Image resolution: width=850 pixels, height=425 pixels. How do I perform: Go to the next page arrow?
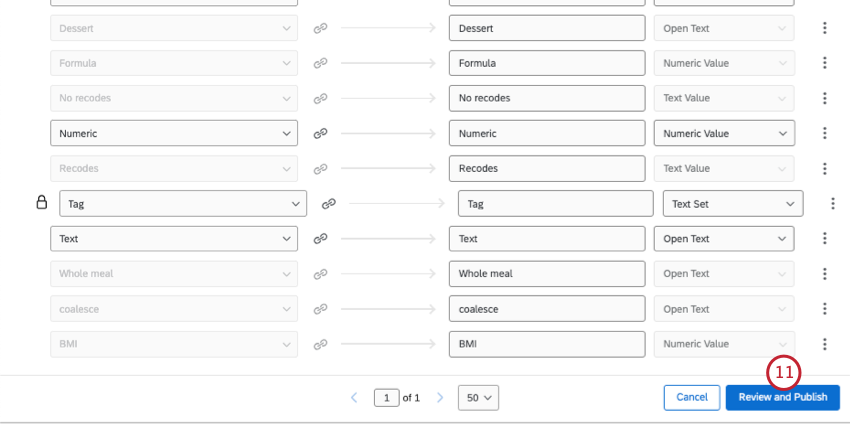point(440,397)
